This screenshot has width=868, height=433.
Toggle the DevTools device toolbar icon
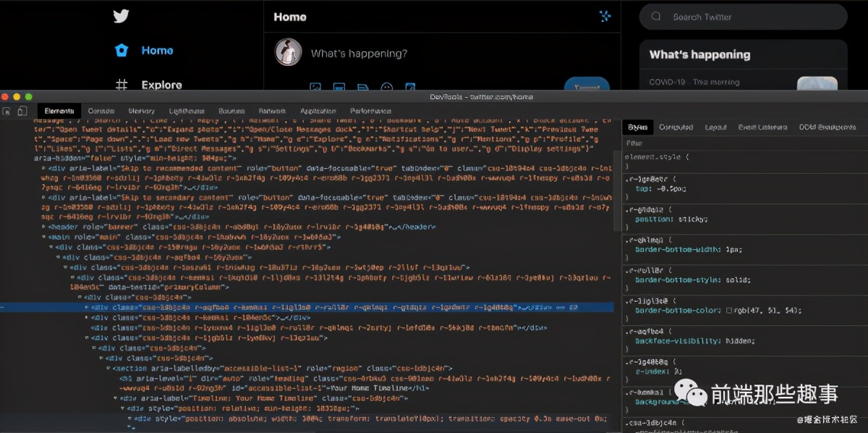[22, 111]
